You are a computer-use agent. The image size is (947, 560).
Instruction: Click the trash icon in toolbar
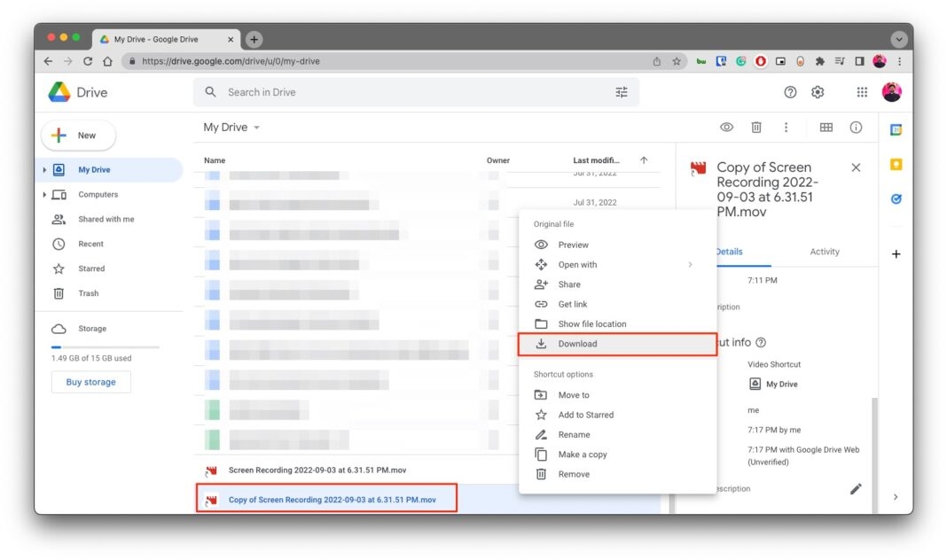click(756, 128)
